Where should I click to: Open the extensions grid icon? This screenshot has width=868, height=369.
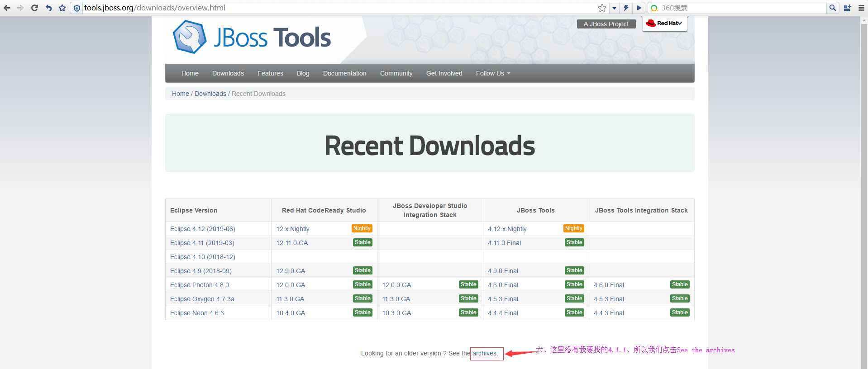(x=848, y=8)
